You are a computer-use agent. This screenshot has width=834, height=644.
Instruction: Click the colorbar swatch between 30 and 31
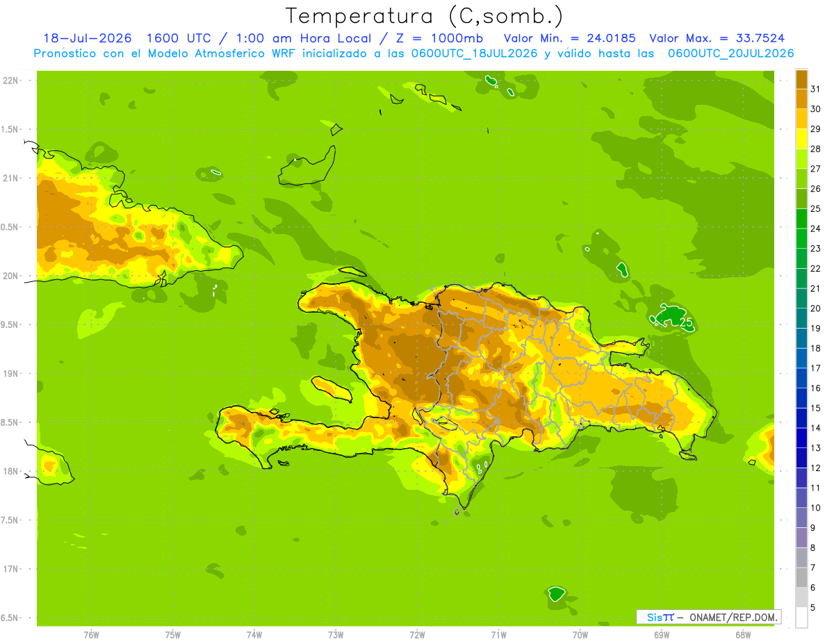click(801, 99)
